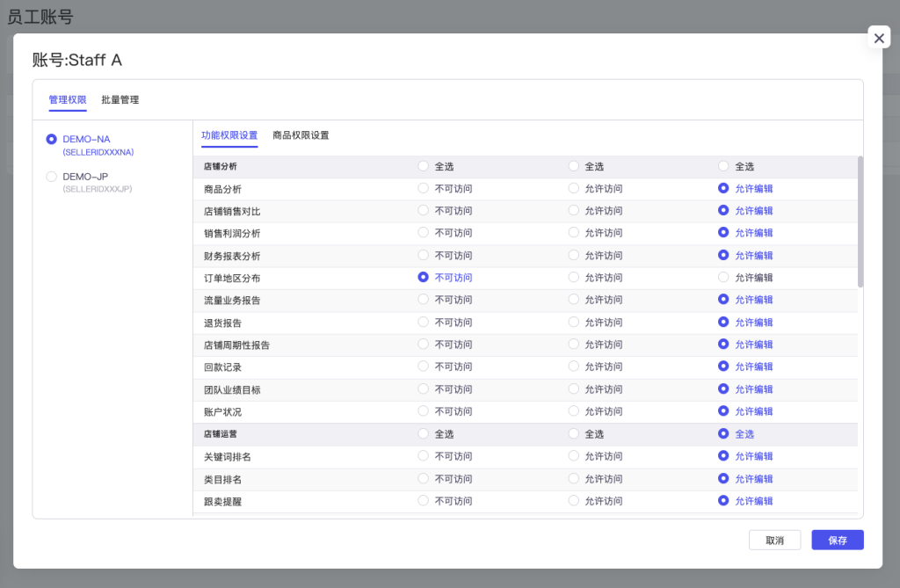Screen dimensions: 900x588
Task: Select 全选 允许访问 for 店铺运营
Action: pyautogui.click(x=573, y=434)
